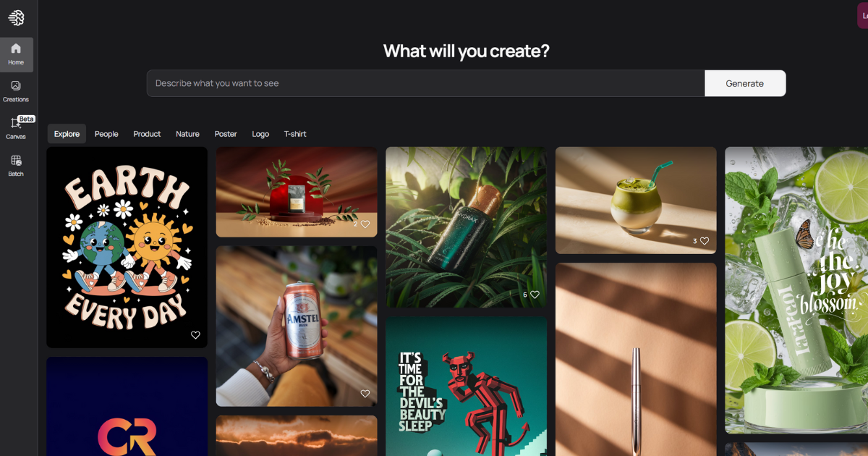Switch to the People tab
868x456 pixels.
(x=106, y=134)
